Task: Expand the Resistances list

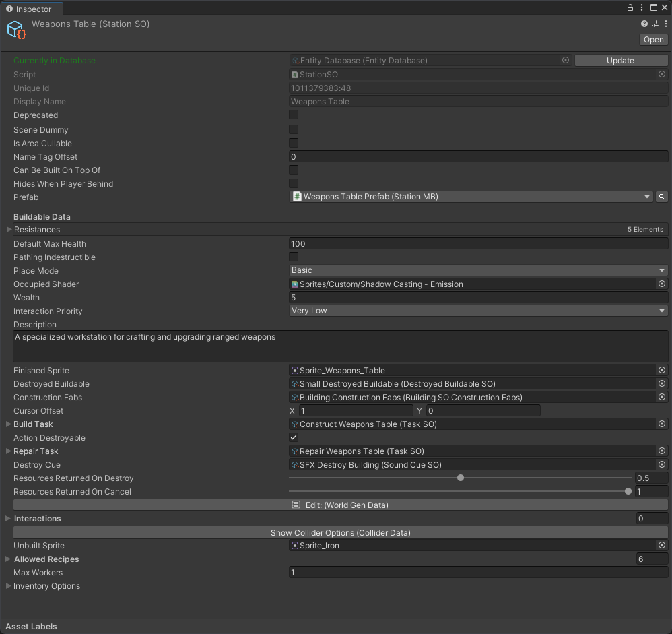Action: (x=9, y=230)
